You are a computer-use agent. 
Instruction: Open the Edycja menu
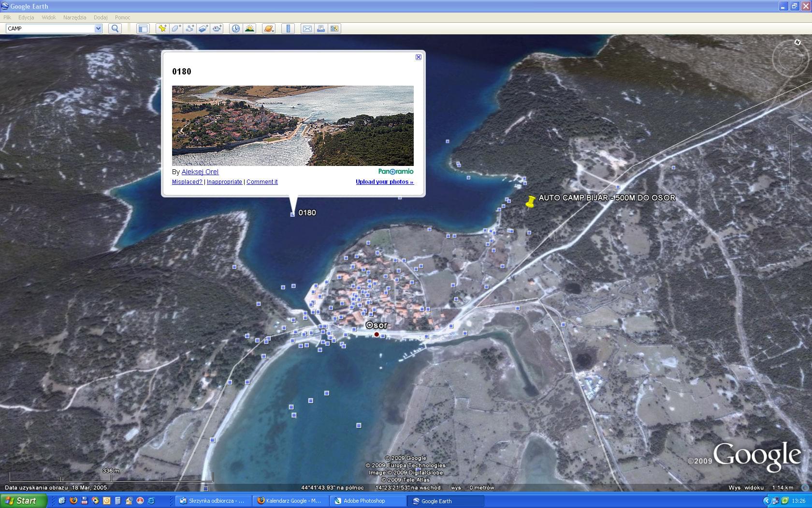click(26, 17)
